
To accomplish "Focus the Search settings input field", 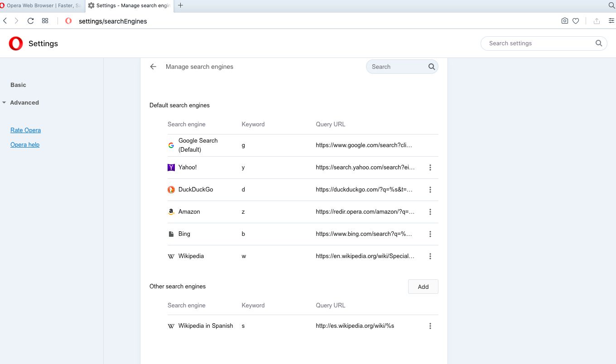I will (544, 43).
